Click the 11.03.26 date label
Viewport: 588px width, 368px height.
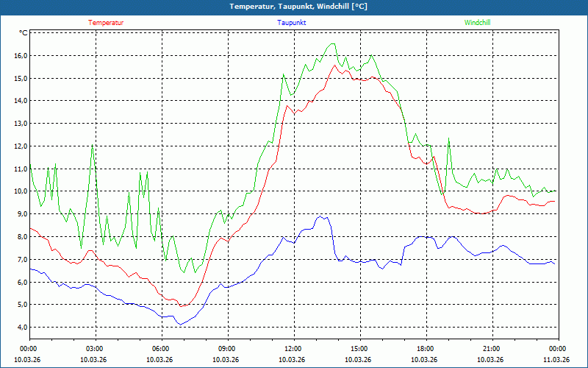[556, 360]
